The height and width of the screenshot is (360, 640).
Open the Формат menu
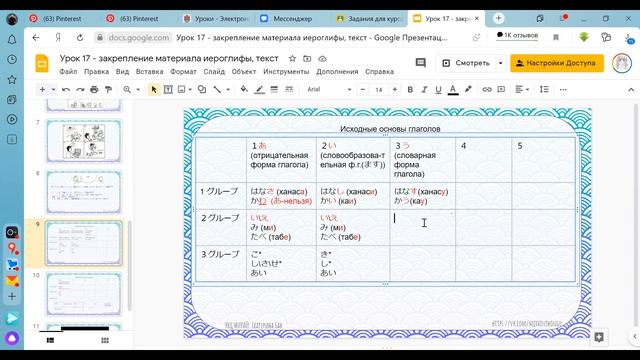click(x=183, y=71)
